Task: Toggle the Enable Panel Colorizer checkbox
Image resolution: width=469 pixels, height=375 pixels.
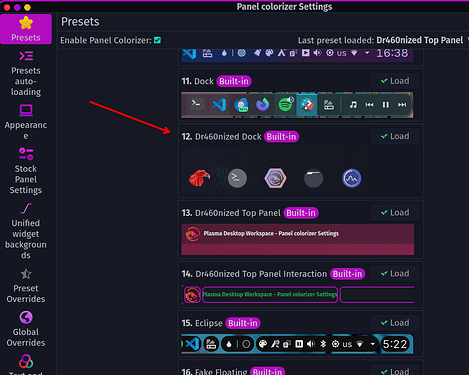Action: 157,40
